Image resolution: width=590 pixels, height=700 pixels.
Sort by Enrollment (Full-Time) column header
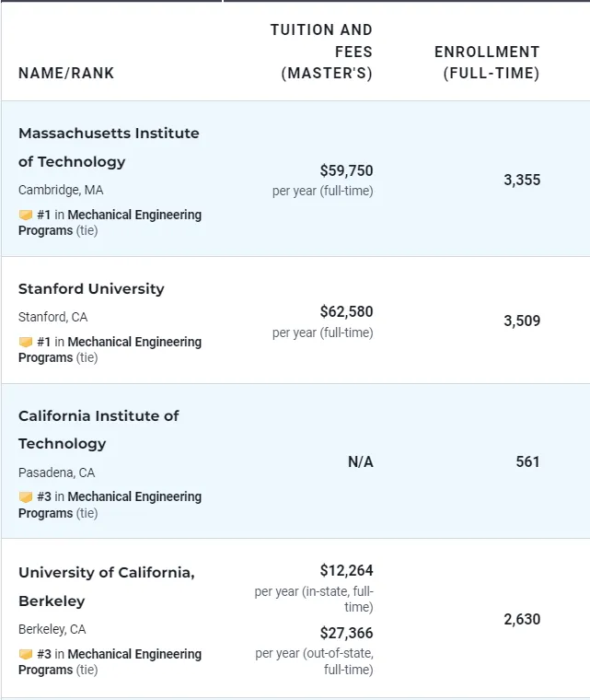pyautogui.click(x=487, y=63)
